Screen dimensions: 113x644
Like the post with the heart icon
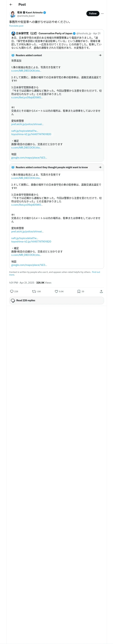[x=56, y=291]
